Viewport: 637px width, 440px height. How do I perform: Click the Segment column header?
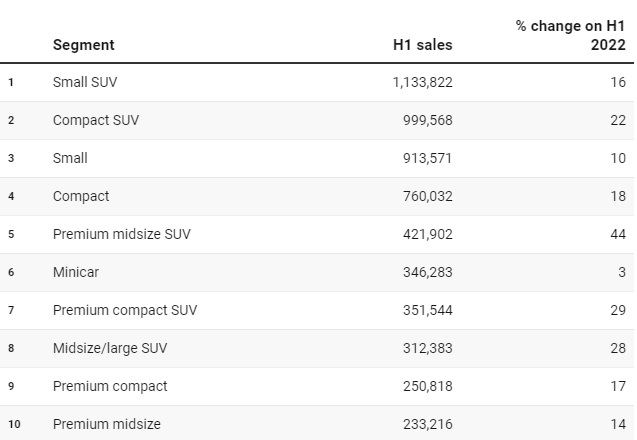(84, 45)
